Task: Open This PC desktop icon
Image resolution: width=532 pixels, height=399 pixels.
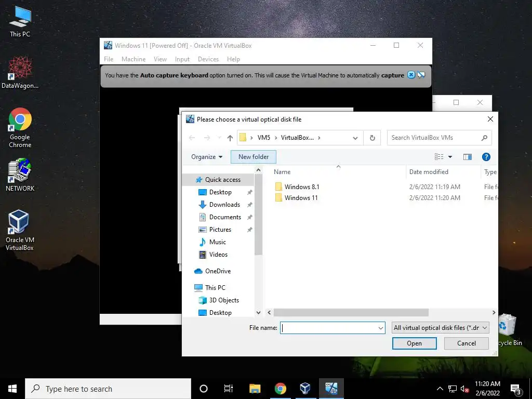Action: click(20, 21)
